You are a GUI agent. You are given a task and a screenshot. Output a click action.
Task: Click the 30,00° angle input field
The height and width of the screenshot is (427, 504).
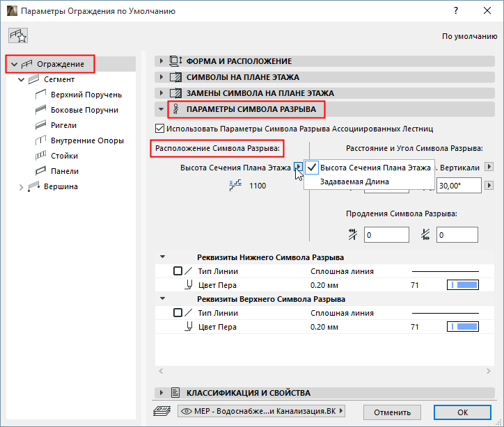point(459,186)
